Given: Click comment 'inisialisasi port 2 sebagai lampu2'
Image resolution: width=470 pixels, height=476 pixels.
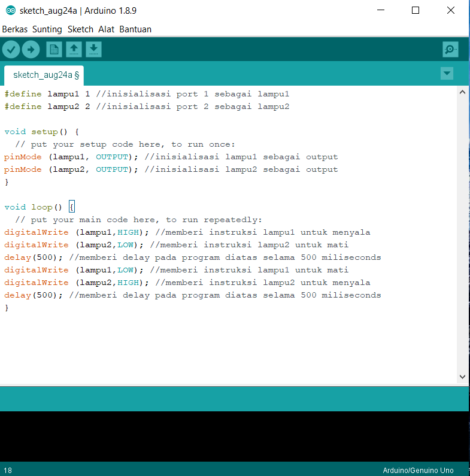Looking at the screenshot, I should [193, 107].
